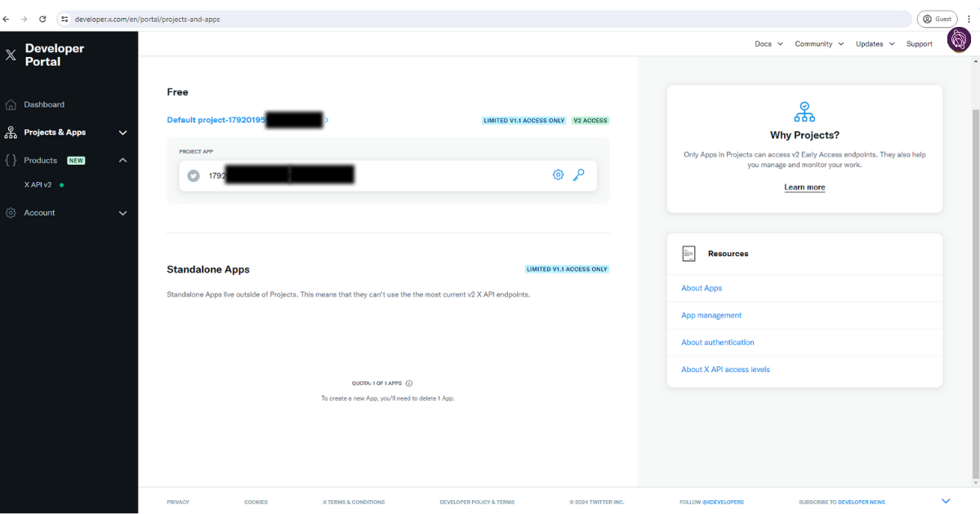
Task: Open keys and tokens key icon
Action: pos(578,175)
